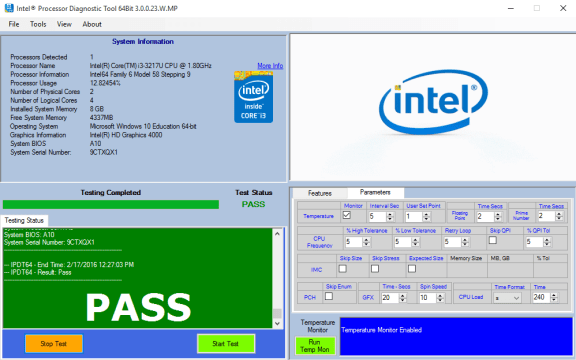576x360 pixels.
Task: Click the Testing Completed label
Action: (111, 192)
